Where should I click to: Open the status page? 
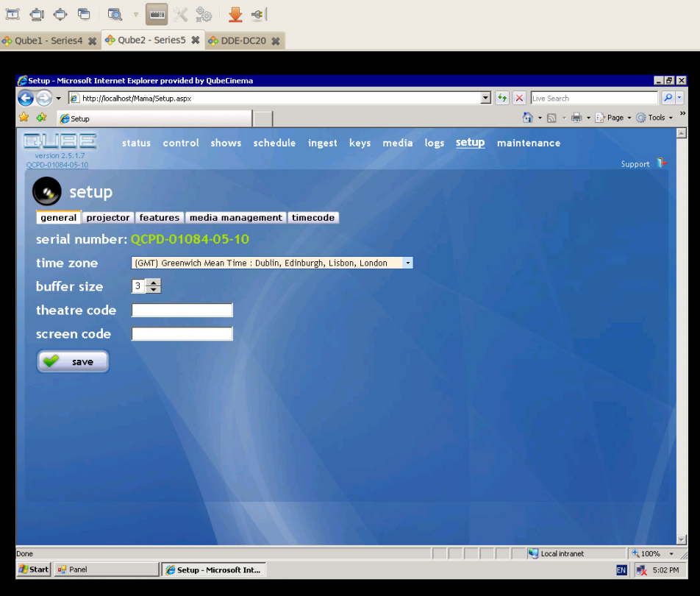point(136,143)
